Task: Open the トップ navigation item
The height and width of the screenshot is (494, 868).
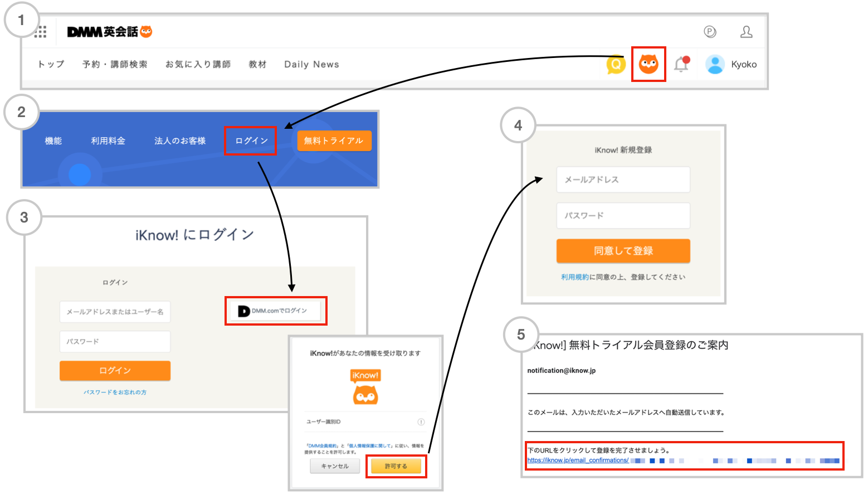Action: (x=51, y=64)
